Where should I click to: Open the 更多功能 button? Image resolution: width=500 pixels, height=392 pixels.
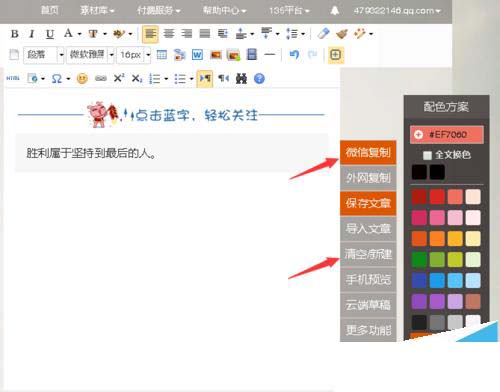pos(368,330)
